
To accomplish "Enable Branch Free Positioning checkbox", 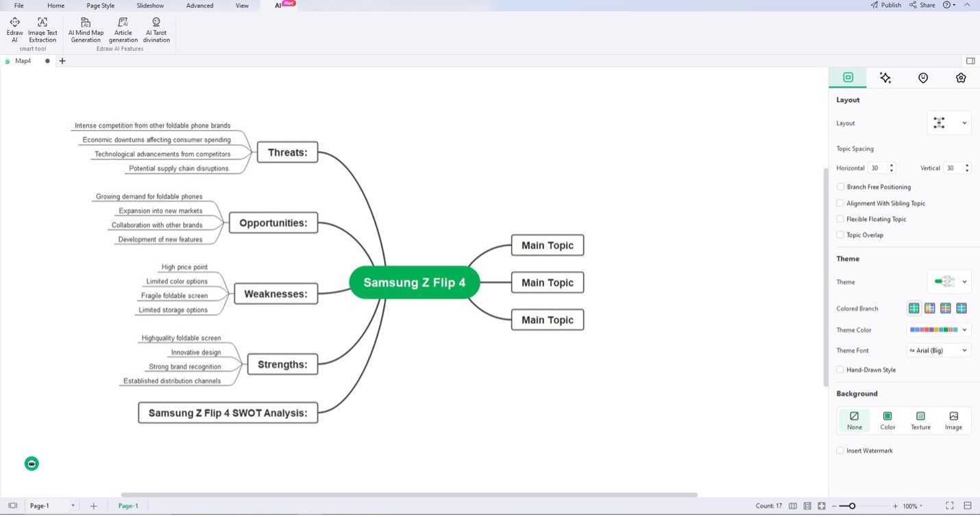I will tap(840, 187).
